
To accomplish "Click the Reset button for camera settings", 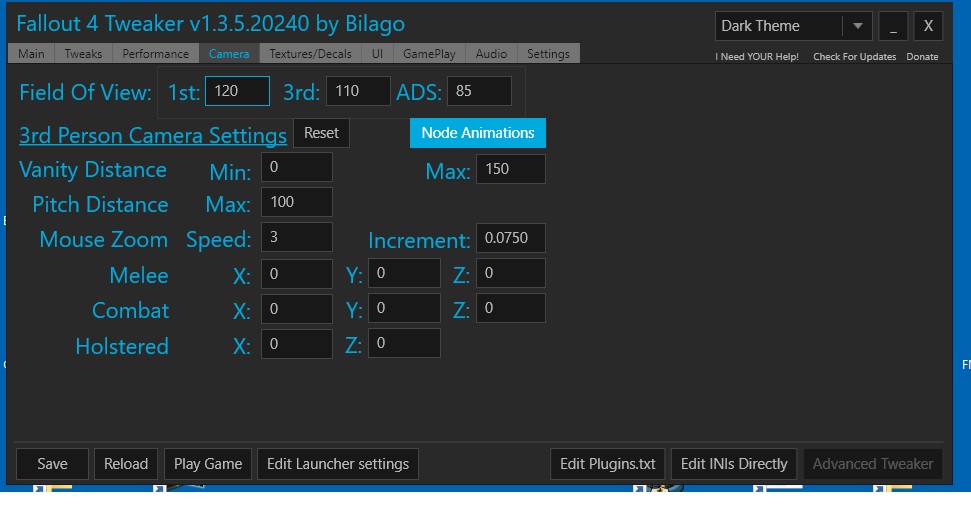I will point(321,133).
